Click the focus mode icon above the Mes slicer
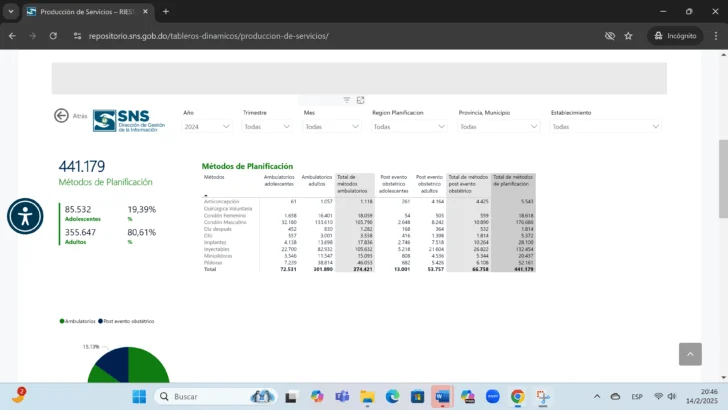 click(x=360, y=100)
